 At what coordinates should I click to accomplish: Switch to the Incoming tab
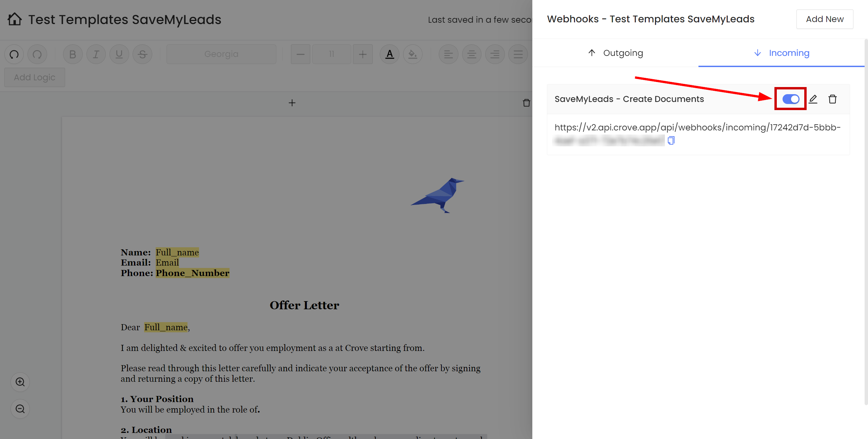click(782, 53)
